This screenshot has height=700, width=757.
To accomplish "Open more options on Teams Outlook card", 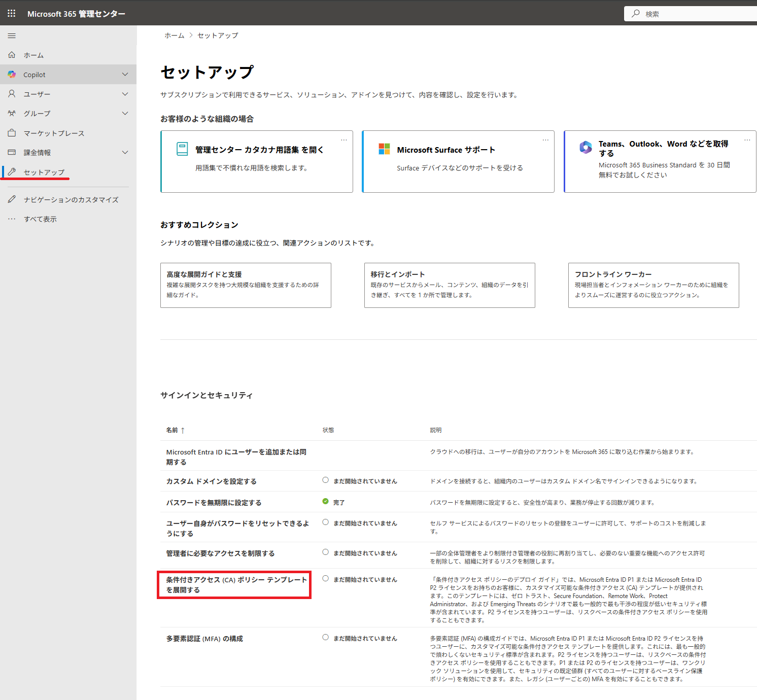I will coord(747,140).
